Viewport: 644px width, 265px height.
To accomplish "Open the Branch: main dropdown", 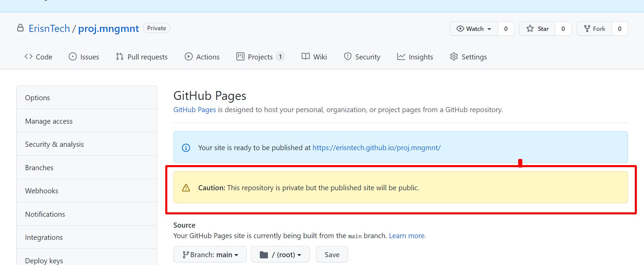I will [210, 254].
